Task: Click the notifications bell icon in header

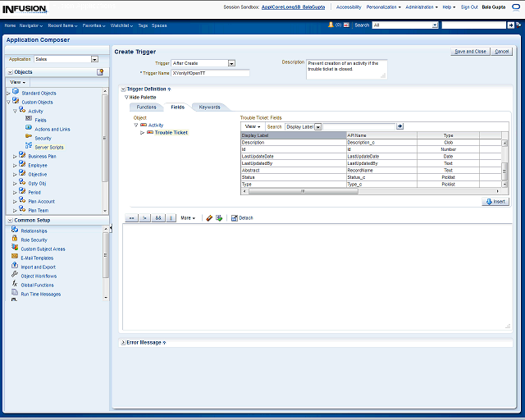Action: (331, 25)
